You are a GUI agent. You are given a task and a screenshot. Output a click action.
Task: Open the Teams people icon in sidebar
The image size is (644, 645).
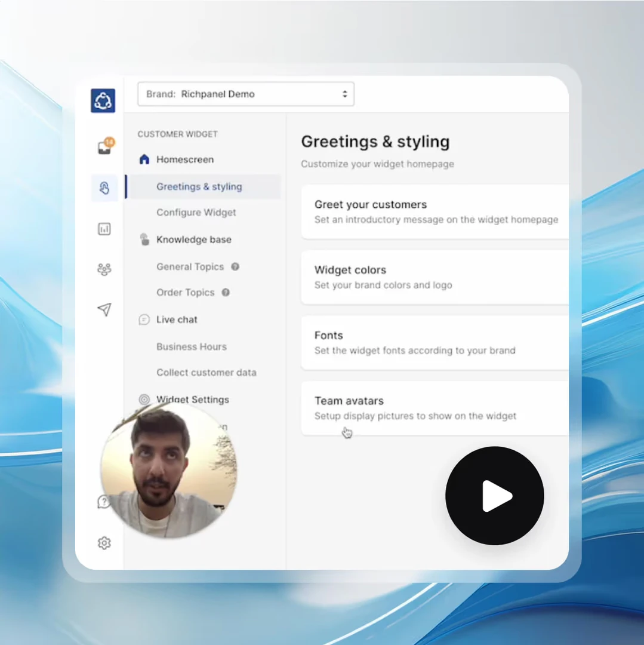(104, 269)
